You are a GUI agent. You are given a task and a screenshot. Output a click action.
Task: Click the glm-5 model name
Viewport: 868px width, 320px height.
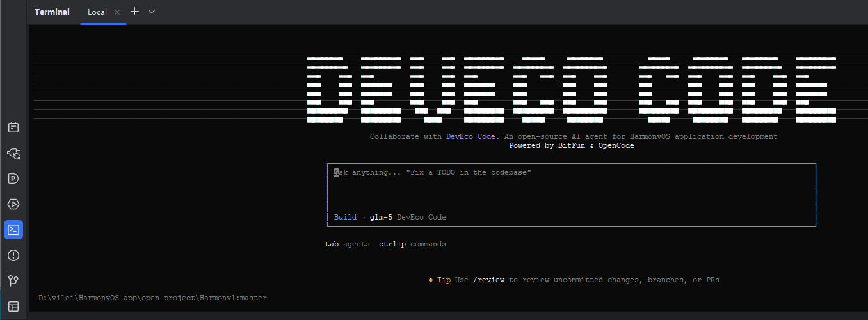(381, 217)
